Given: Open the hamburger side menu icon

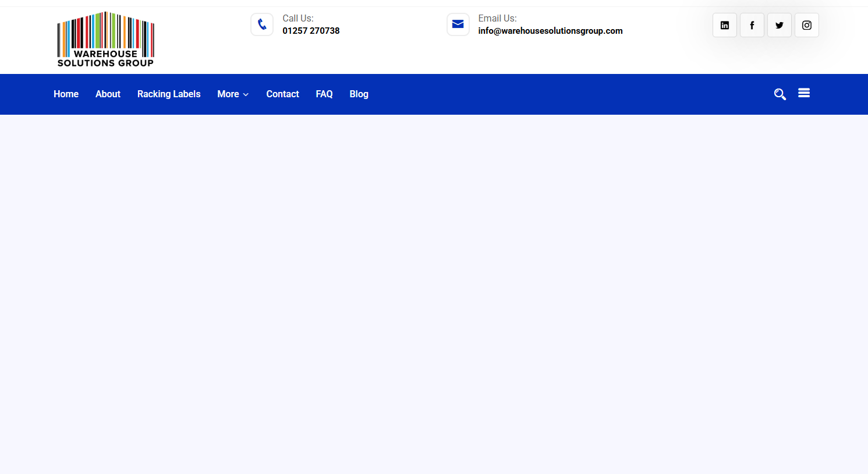Looking at the screenshot, I should coord(804,93).
